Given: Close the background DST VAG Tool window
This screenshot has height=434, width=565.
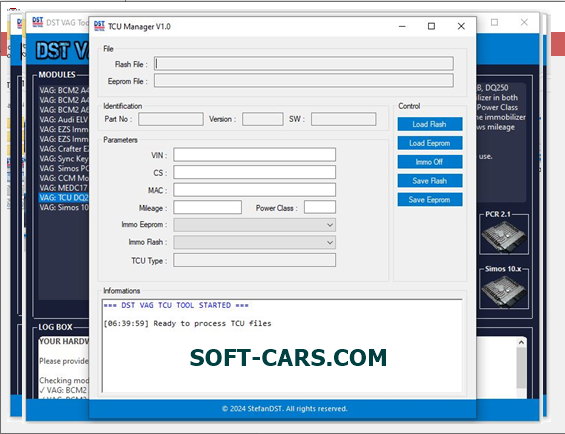Looking at the screenshot, I should pos(524,22).
